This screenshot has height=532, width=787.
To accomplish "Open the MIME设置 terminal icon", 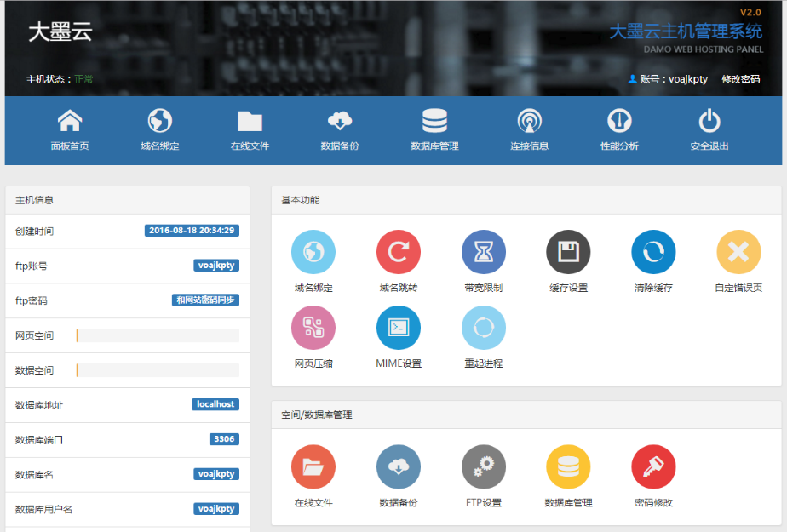I will click(x=399, y=328).
